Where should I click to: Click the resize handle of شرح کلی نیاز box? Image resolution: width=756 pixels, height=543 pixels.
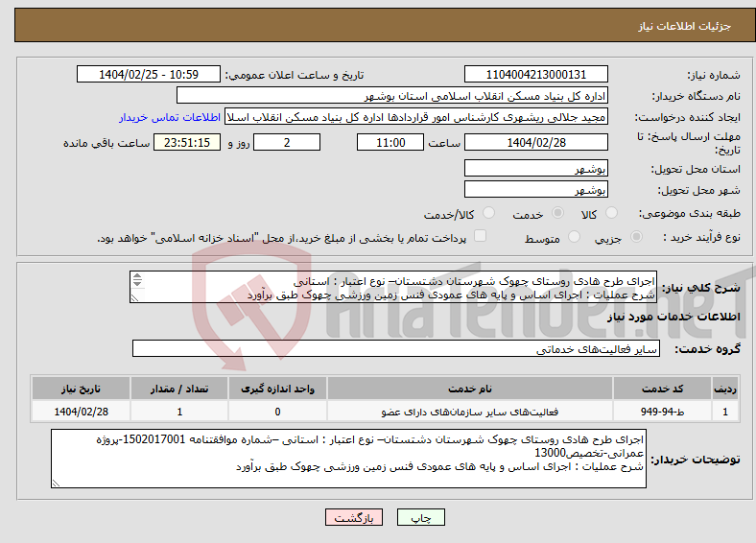[x=135, y=298]
